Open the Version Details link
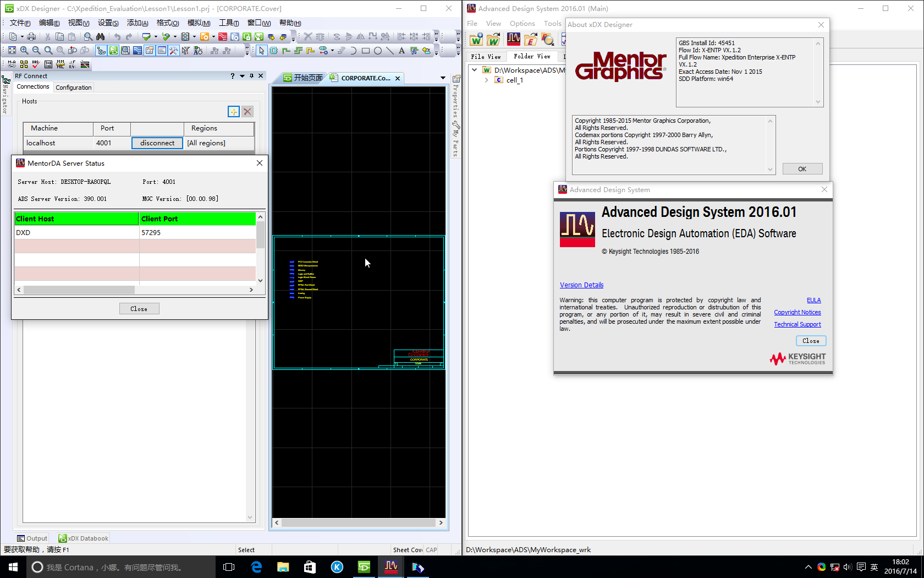 pyautogui.click(x=581, y=285)
